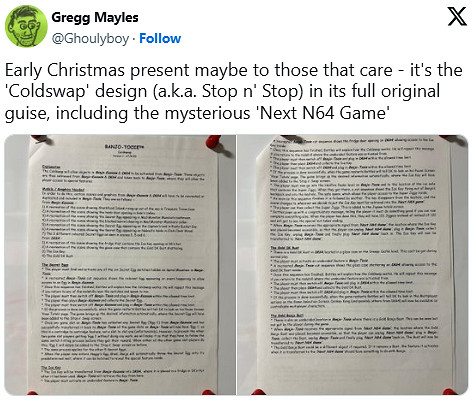This screenshot has width=473, height=400.
Task: Click the red pushpin at left page's top-left
Action: (x=38, y=138)
